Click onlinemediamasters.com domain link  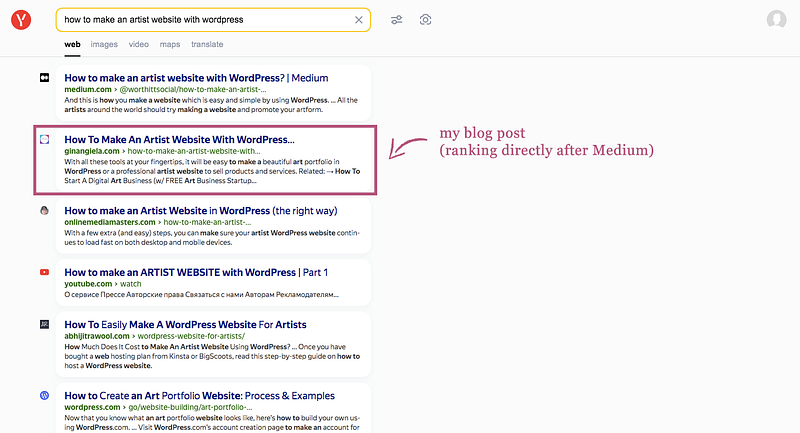(110, 222)
